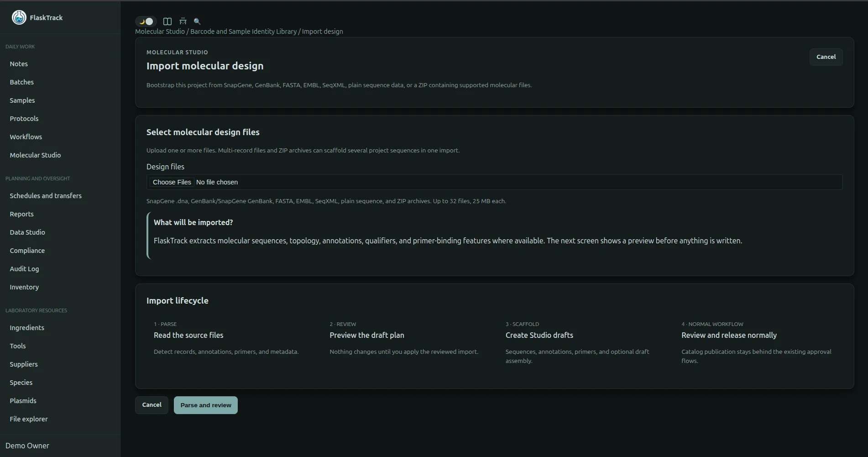The image size is (868, 457).
Task: Click the 'DAILY WORK' section label
Action: [20, 47]
